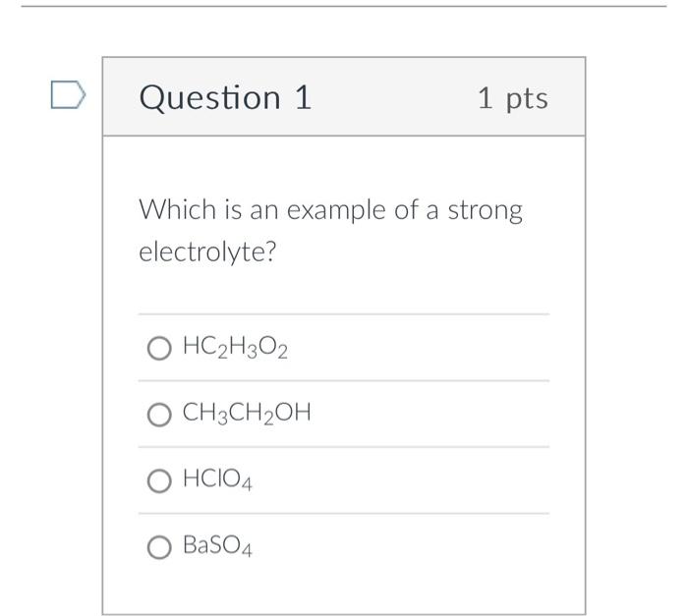Click the HC2H3O2 answer label text
Image resolution: width=688 pixels, height=616 pixels.
pos(235,349)
